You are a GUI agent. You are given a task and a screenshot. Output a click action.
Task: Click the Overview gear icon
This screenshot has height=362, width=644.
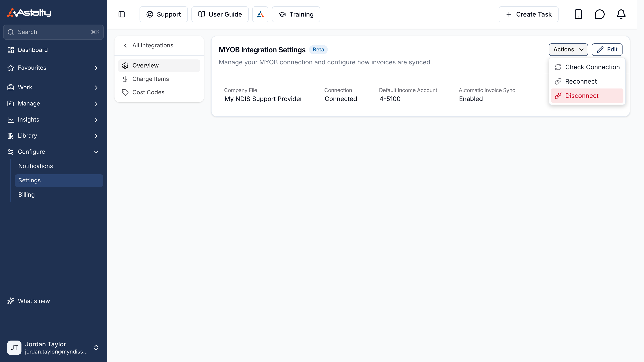125,65
